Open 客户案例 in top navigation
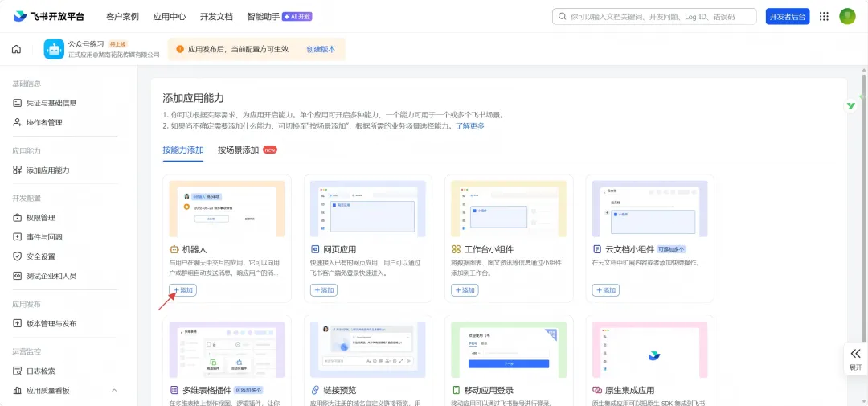 coord(122,17)
